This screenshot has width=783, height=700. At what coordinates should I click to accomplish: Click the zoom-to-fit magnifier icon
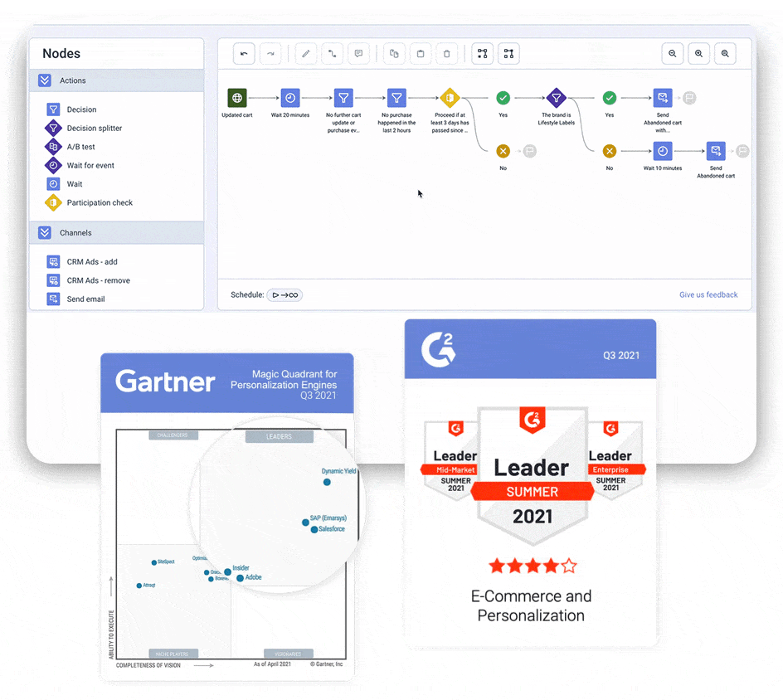pyautogui.click(x=725, y=53)
